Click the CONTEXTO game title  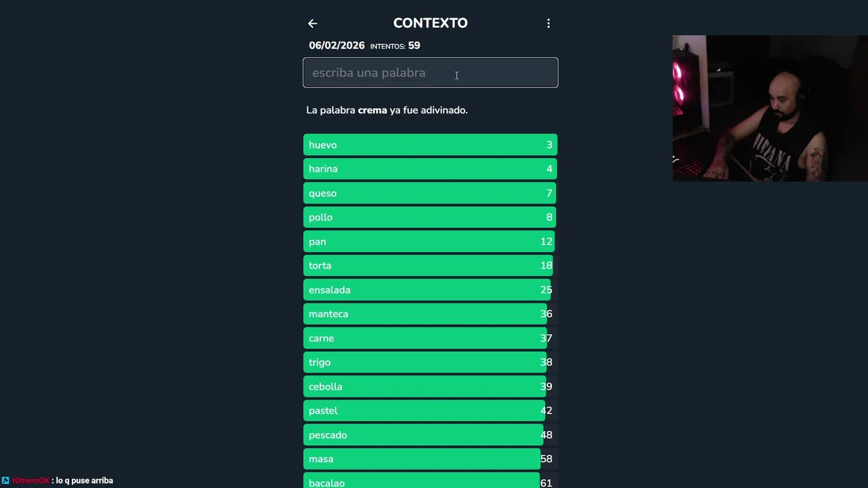[430, 23]
